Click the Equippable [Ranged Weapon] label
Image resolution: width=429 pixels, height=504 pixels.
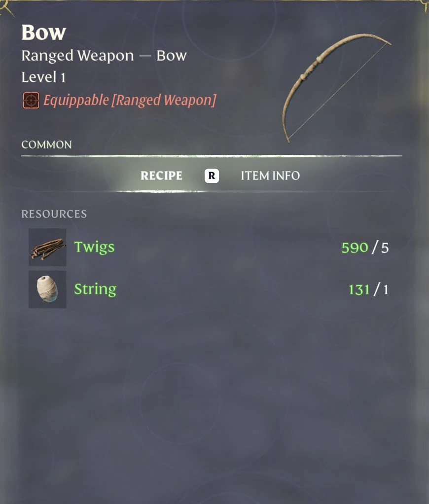(130, 100)
